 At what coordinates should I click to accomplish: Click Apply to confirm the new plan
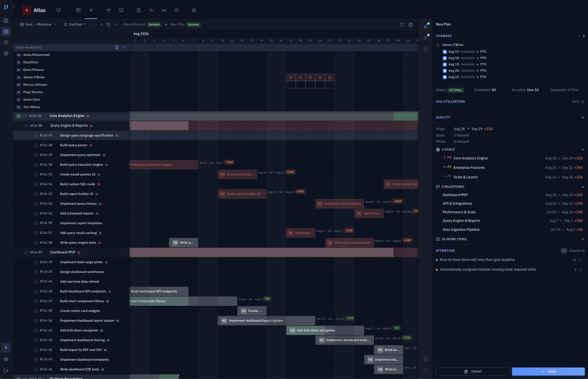coord(548,372)
